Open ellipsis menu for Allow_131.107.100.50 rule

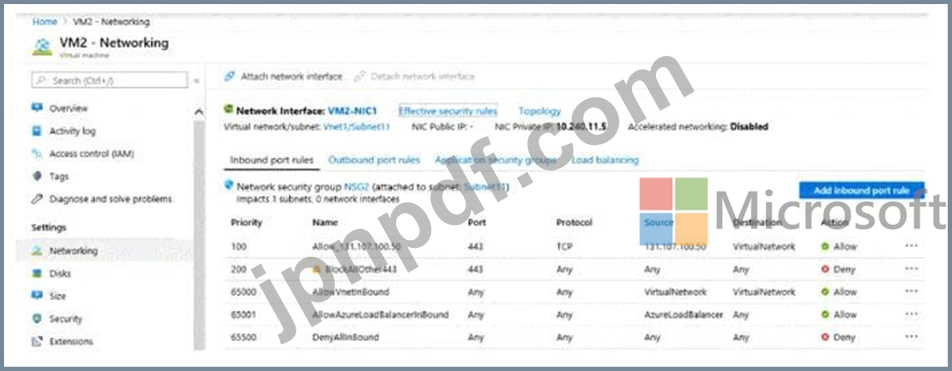(x=911, y=246)
